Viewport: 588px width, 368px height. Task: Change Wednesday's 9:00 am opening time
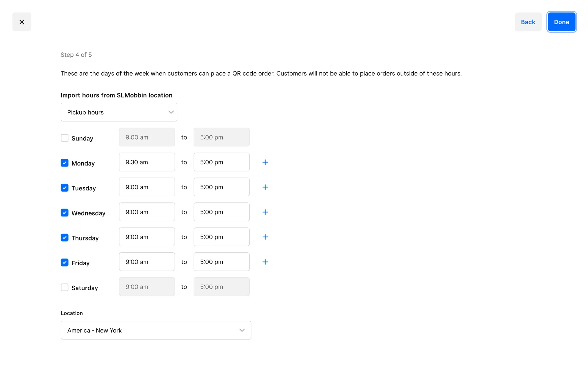pyautogui.click(x=147, y=212)
